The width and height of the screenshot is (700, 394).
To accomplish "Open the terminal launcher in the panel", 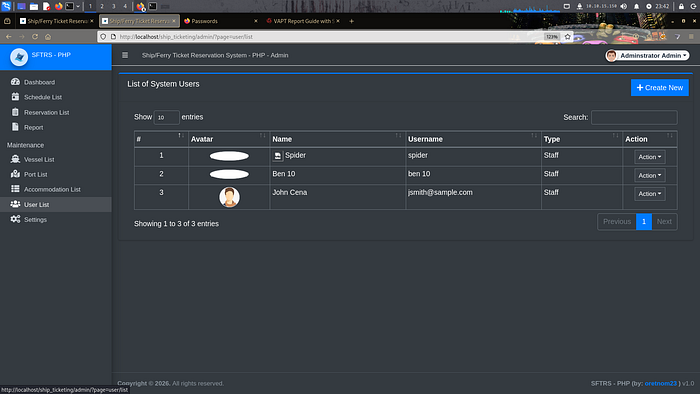I will tap(70, 6).
